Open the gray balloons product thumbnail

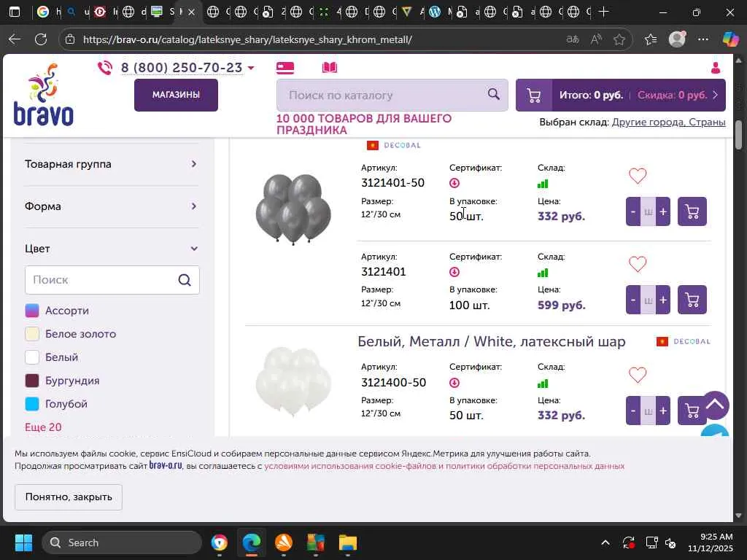(293, 209)
